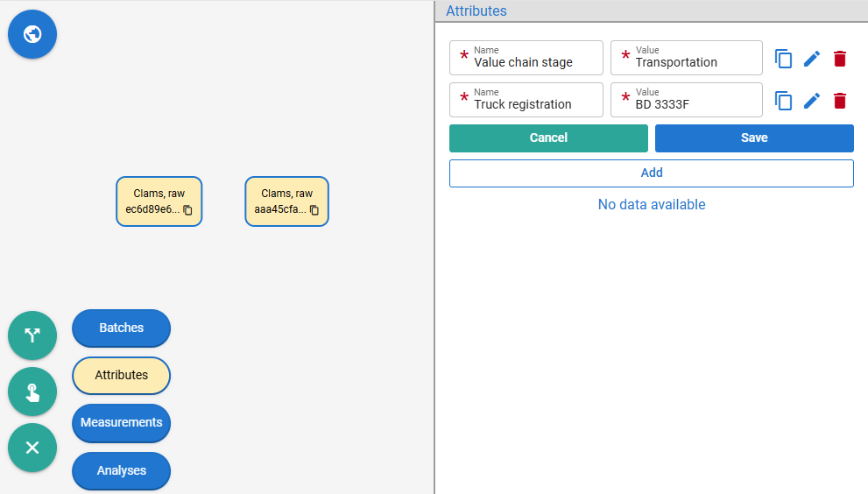Click the Cancel button
The width and height of the screenshot is (868, 494).
pyautogui.click(x=548, y=138)
